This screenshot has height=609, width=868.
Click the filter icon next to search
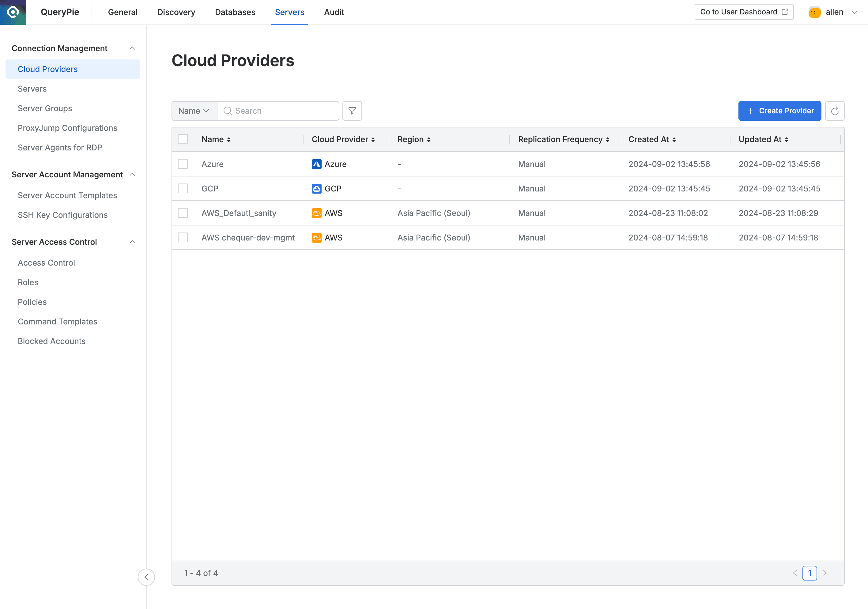(352, 111)
